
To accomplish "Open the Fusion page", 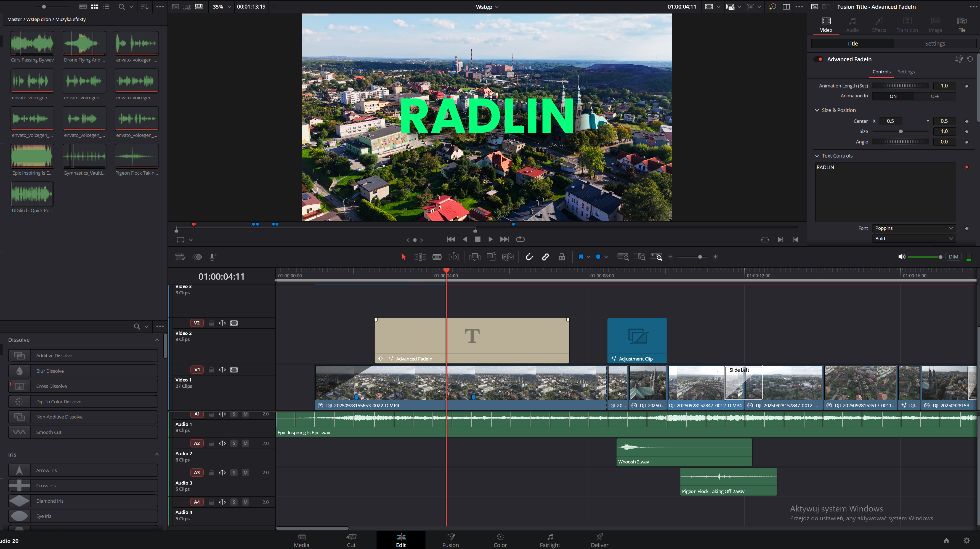I will (x=450, y=540).
